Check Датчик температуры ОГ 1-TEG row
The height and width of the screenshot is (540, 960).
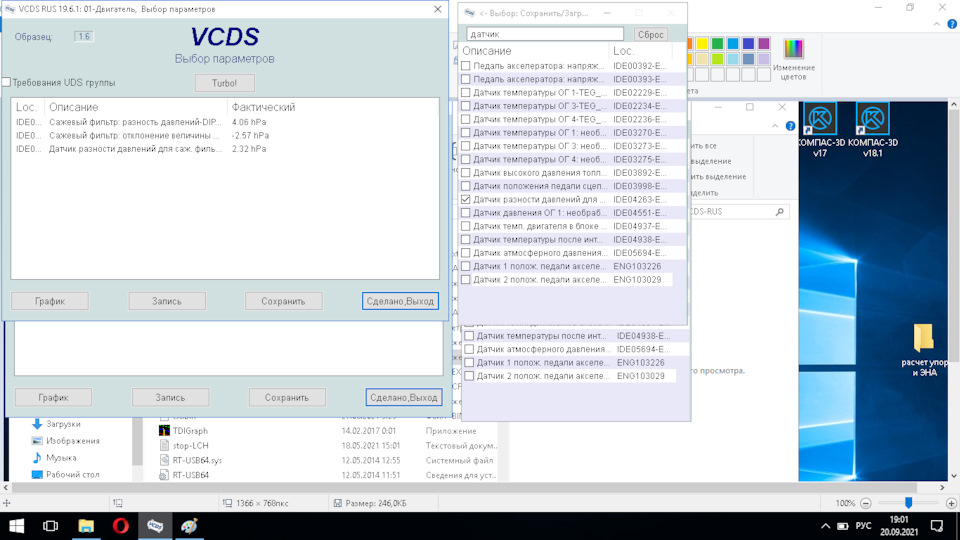coord(466,92)
